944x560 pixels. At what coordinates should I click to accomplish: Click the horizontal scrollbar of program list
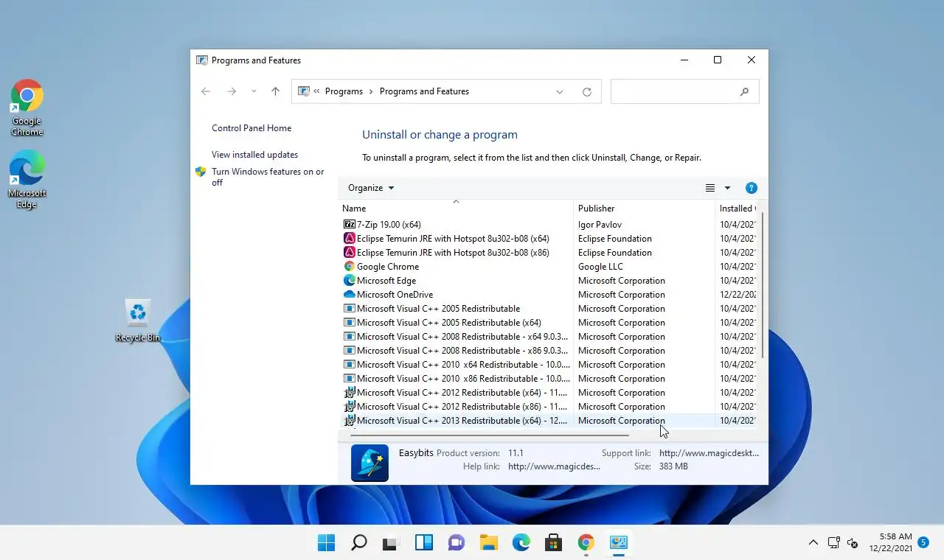[490, 435]
